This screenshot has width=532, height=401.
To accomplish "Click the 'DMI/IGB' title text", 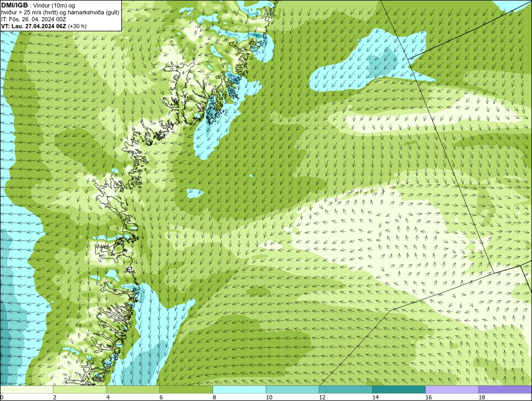I will coord(14,5).
